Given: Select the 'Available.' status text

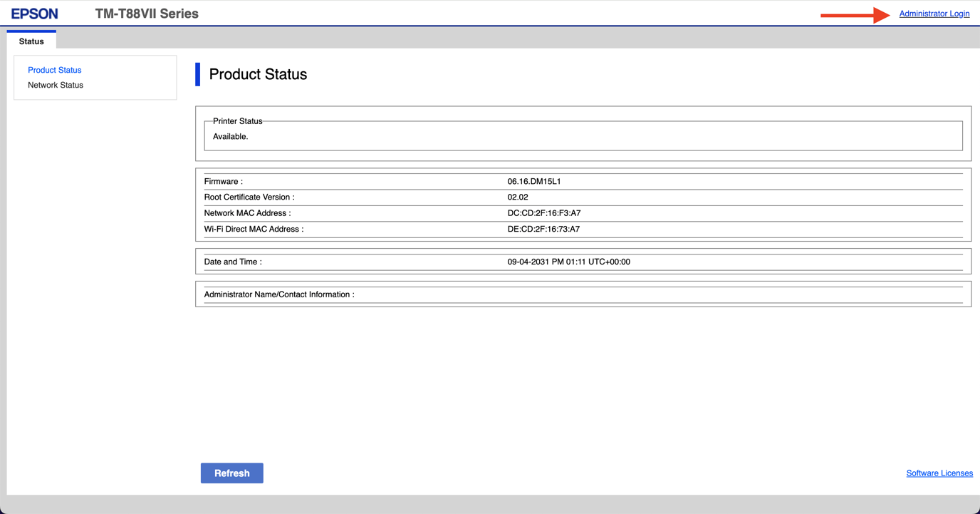Looking at the screenshot, I should 231,136.
